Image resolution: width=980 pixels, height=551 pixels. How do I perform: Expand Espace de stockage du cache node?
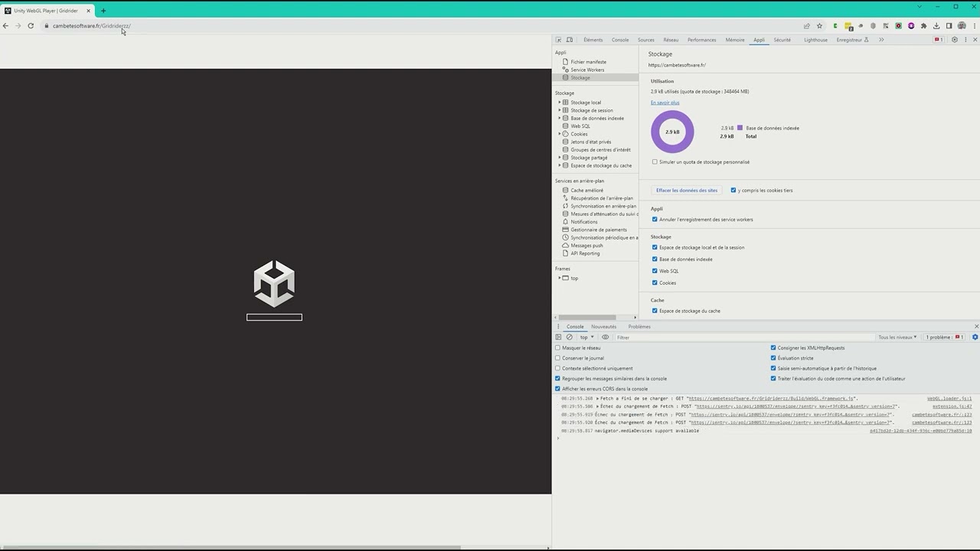click(x=560, y=165)
